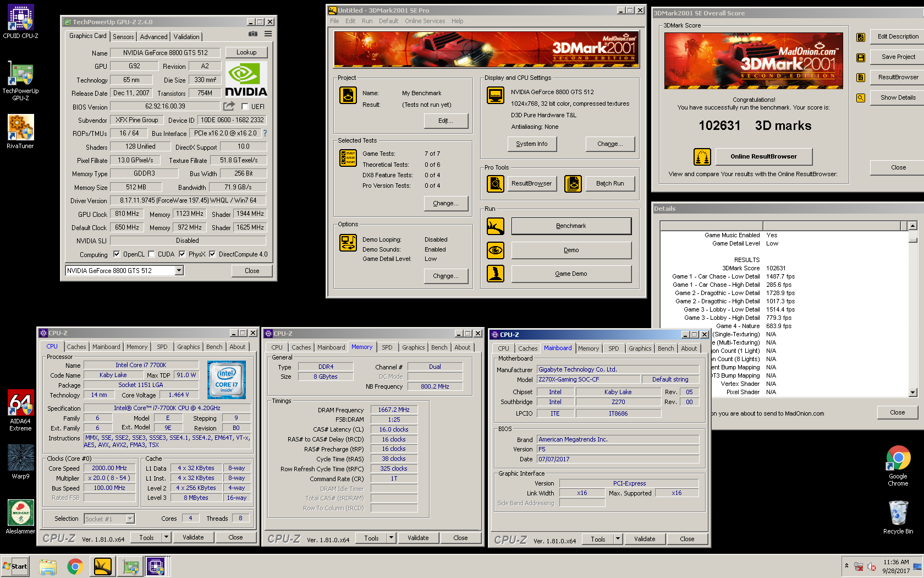Screen dimensions: 924x578
Task: Switch to Advanced tab in GPU-Z
Action: click(x=153, y=37)
